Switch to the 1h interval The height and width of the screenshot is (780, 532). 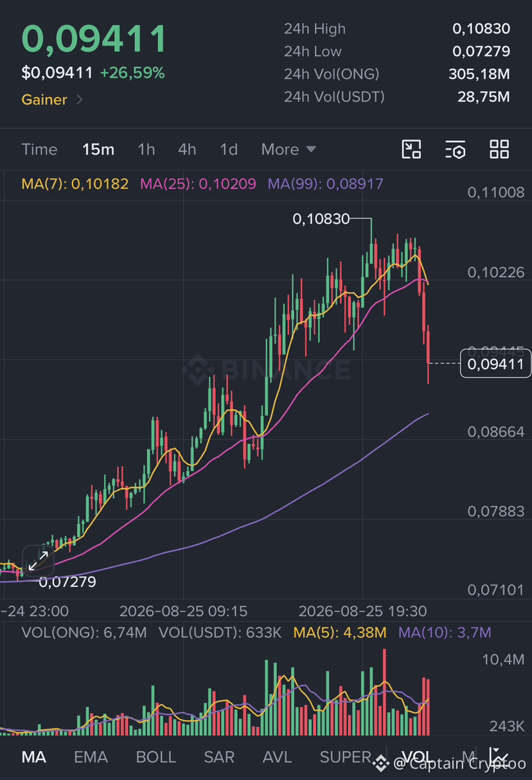146,149
